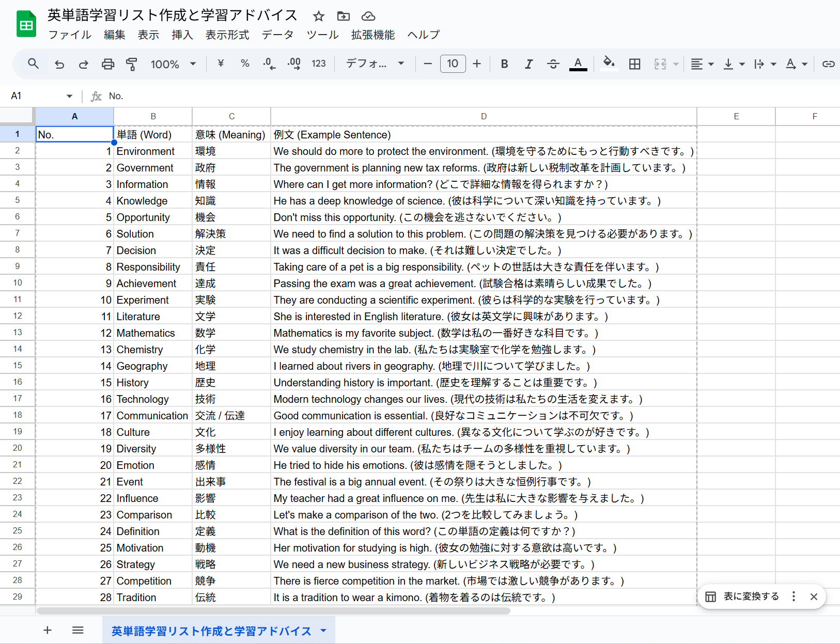The image size is (840, 644).
Task: Decrease decimal places
Action: pos(269,64)
